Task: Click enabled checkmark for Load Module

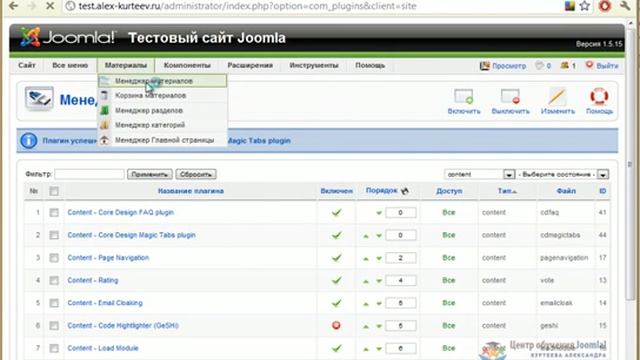Action: 336,348
